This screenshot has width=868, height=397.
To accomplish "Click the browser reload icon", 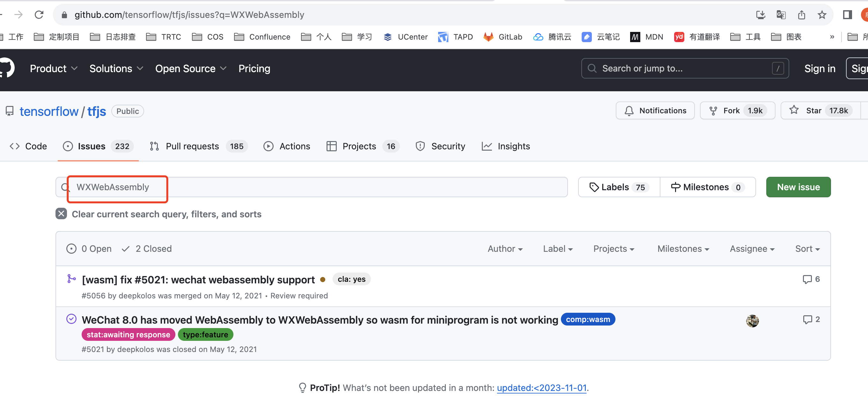I will coord(39,14).
